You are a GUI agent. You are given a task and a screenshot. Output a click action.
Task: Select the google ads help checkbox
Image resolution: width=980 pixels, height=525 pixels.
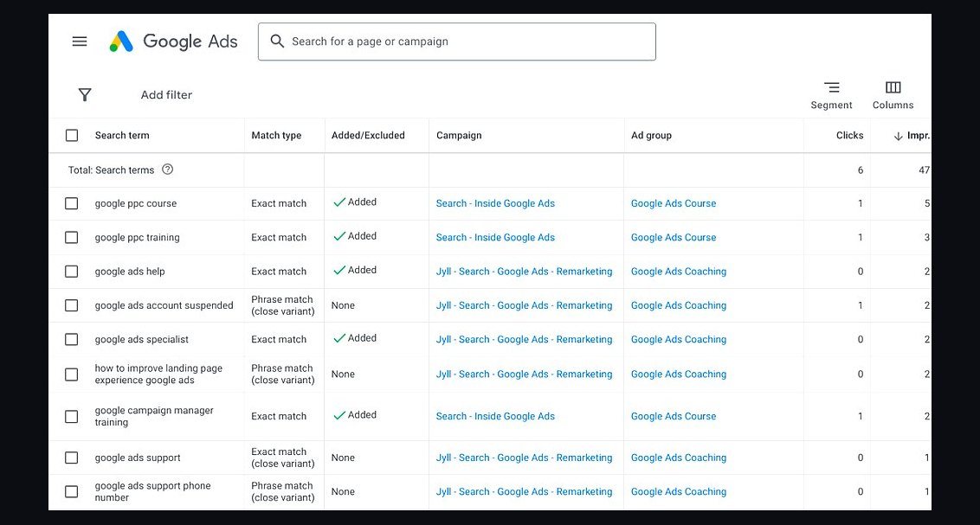[x=72, y=272]
